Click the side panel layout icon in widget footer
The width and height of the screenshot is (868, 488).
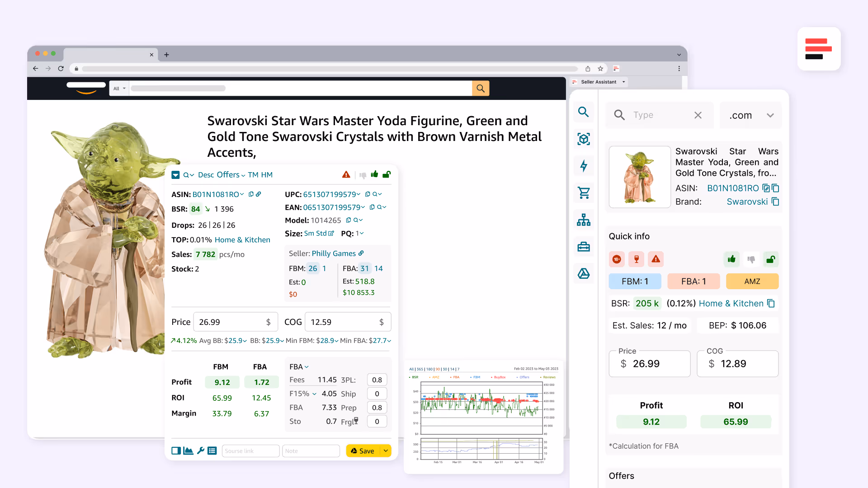click(176, 451)
